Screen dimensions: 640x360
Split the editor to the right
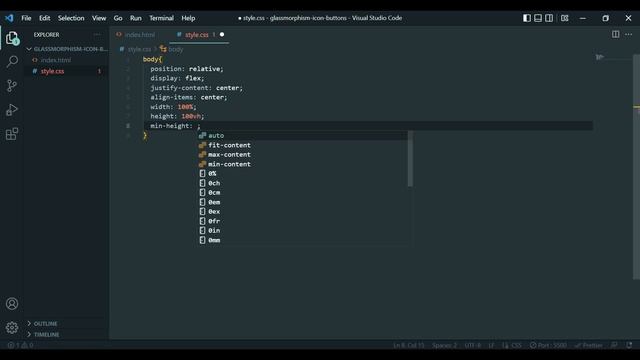616,34
